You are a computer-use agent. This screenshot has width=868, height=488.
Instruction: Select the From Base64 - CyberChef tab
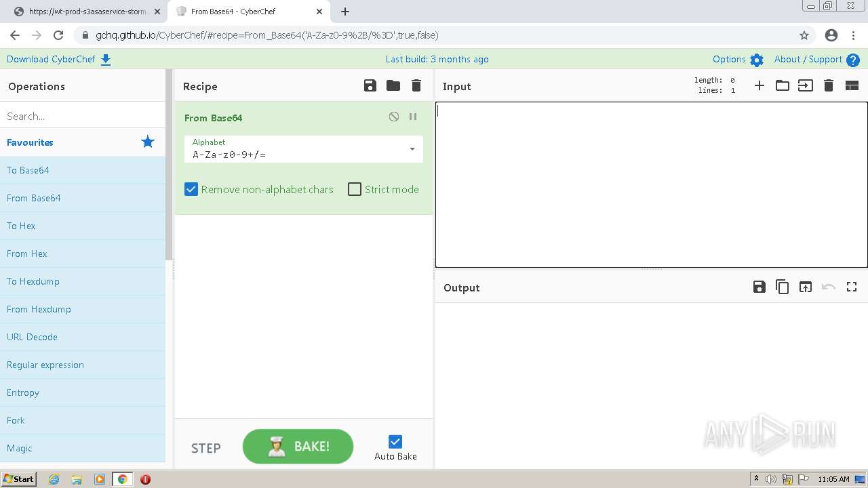(248, 12)
